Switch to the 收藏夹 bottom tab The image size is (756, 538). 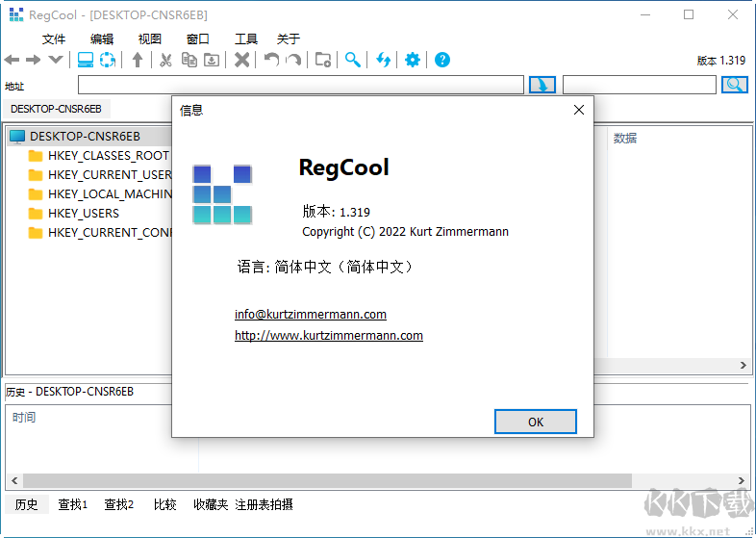click(x=211, y=504)
